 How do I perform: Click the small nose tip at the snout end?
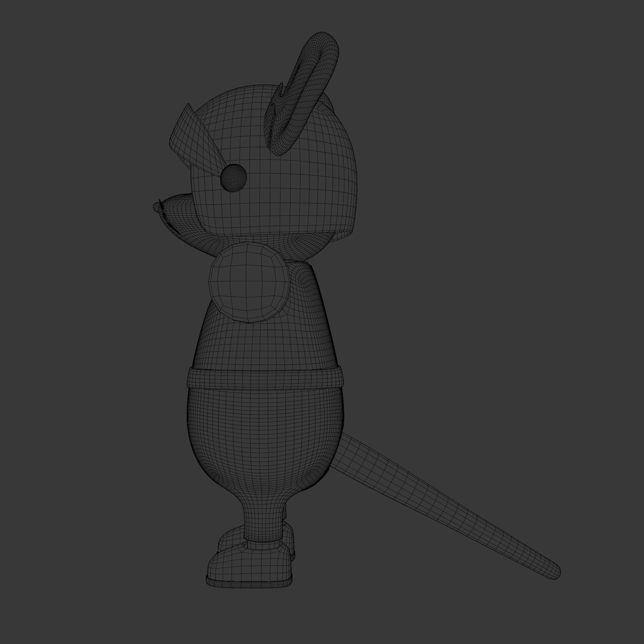coord(156,207)
